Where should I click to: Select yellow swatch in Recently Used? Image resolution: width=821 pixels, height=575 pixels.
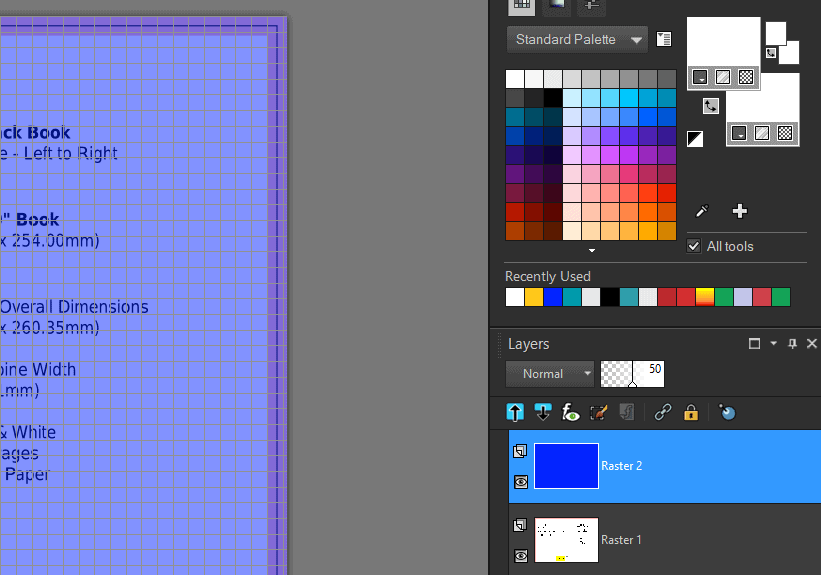[x=534, y=297]
